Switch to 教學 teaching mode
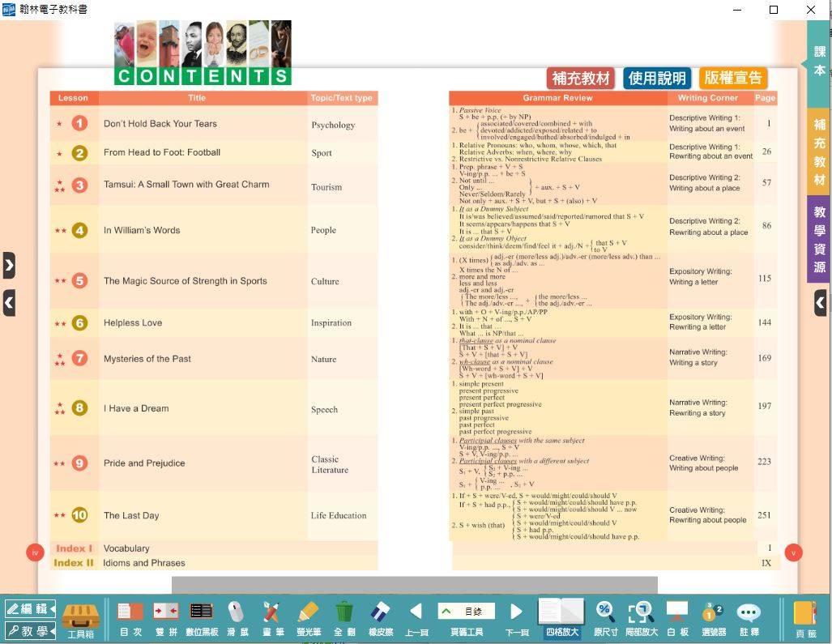 tap(30, 631)
